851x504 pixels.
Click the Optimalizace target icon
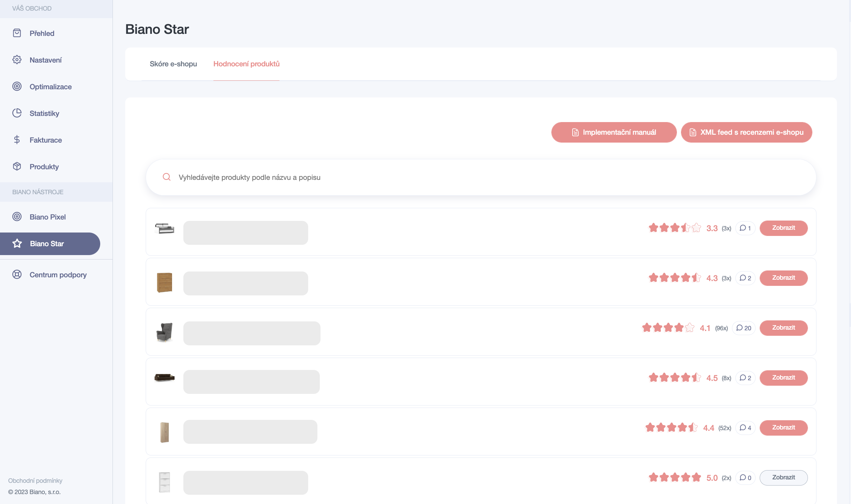17,87
